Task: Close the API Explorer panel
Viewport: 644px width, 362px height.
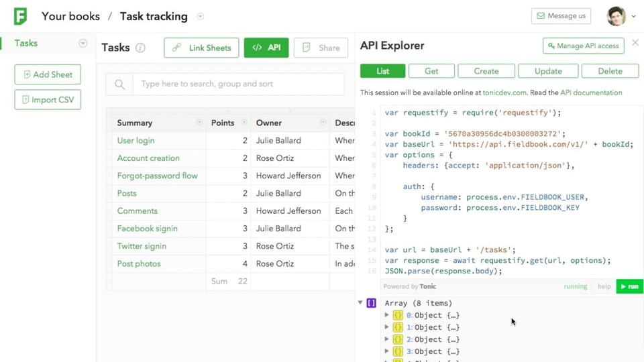Action: (x=635, y=42)
